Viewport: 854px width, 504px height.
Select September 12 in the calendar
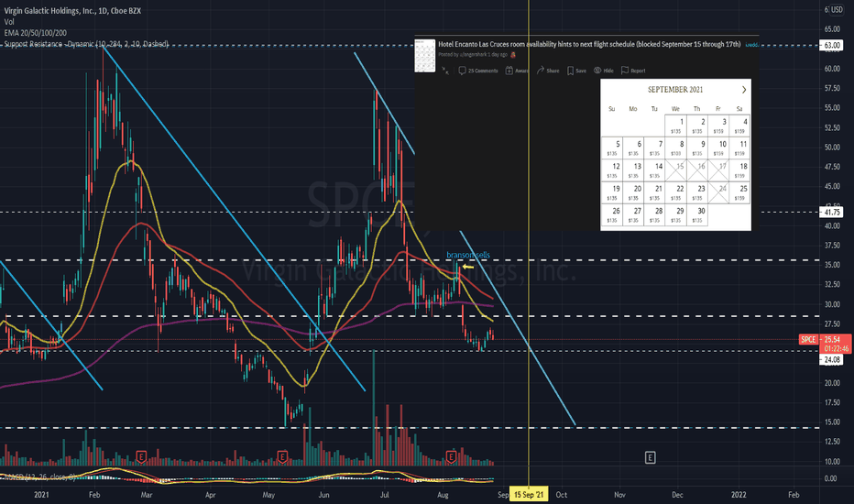pyautogui.click(x=611, y=170)
